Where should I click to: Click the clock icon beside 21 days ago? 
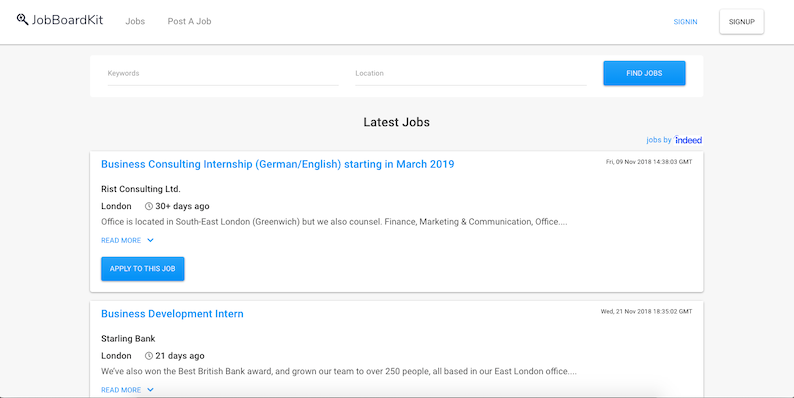pyautogui.click(x=149, y=356)
